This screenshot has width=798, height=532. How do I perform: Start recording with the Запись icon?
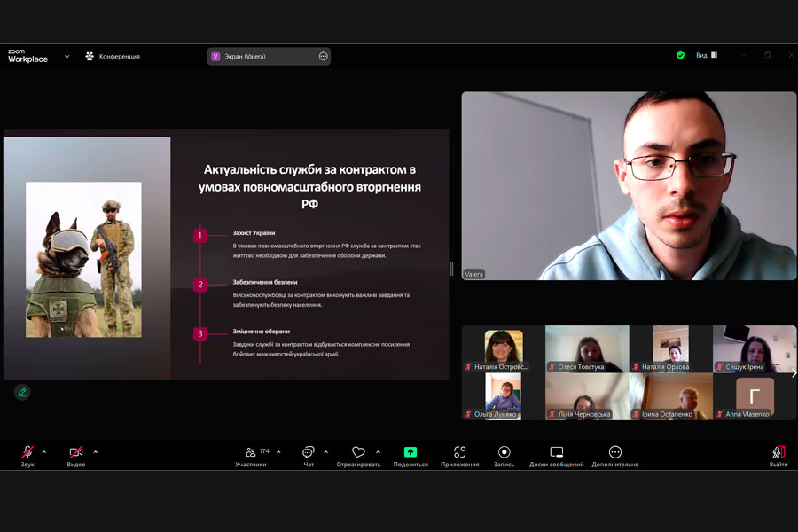click(504, 452)
